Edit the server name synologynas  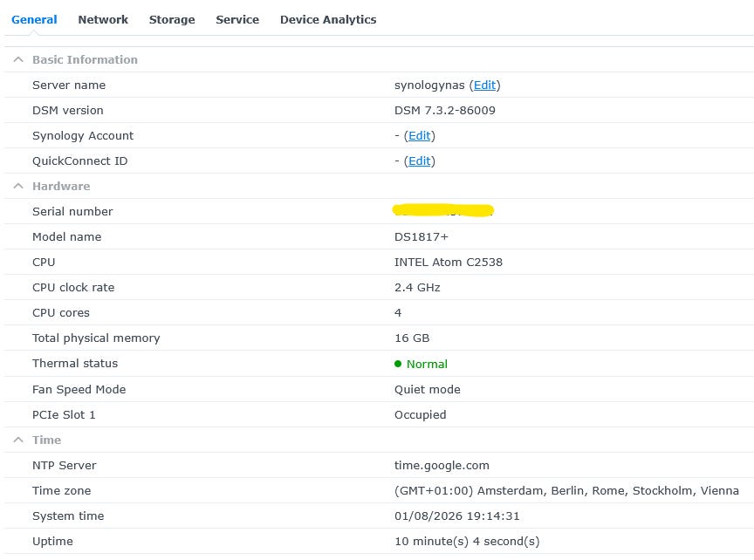(484, 85)
